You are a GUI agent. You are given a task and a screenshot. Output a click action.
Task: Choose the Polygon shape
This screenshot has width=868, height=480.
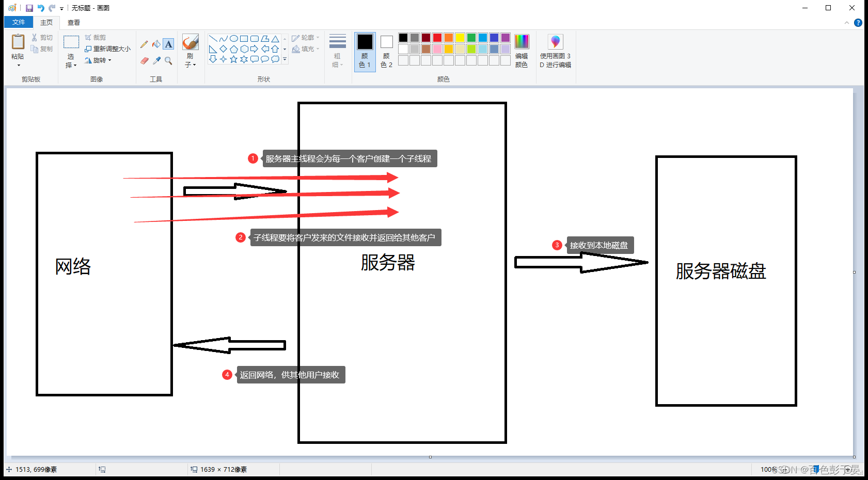(x=265, y=39)
